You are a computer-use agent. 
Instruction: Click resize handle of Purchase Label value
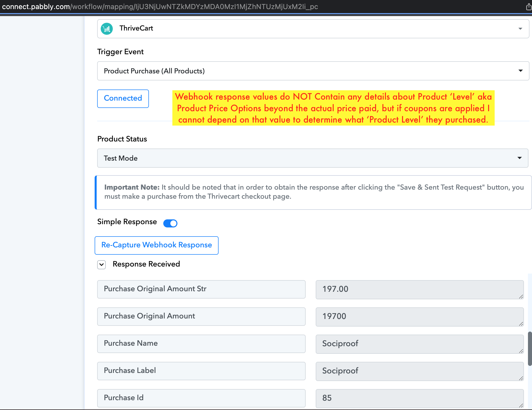pos(521,378)
